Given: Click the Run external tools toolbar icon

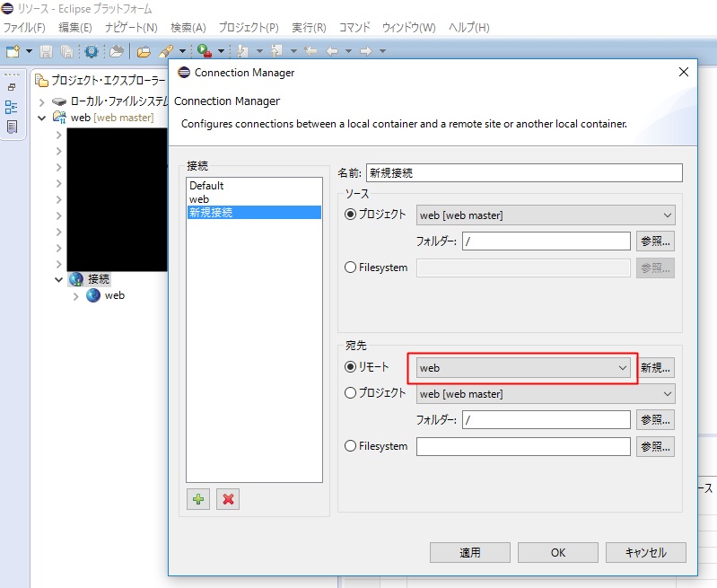Looking at the screenshot, I should [x=204, y=51].
